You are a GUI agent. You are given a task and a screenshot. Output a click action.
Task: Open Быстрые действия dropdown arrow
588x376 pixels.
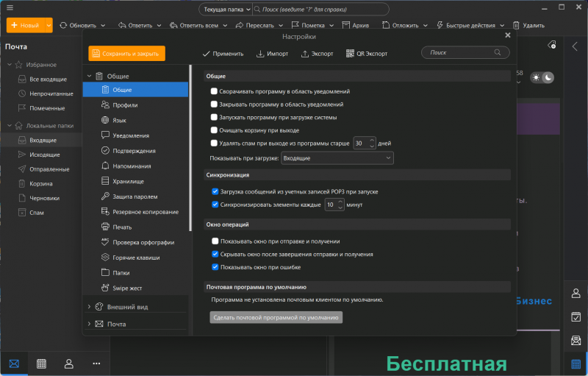point(502,26)
